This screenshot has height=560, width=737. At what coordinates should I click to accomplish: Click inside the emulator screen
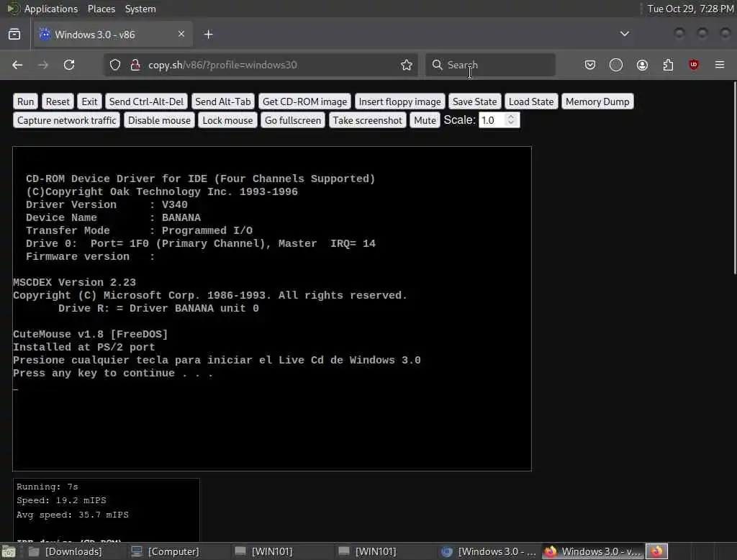pos(271,309)
